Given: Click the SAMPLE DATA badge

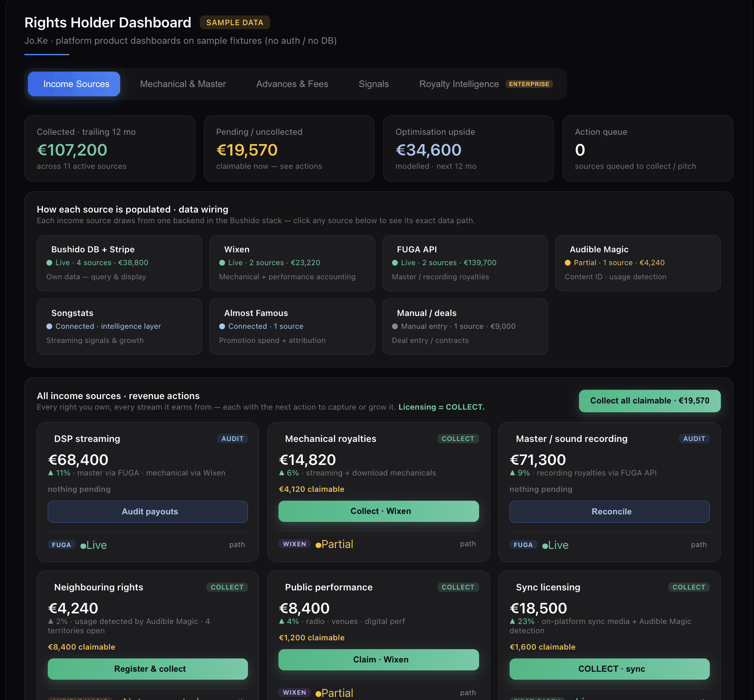Looking at the screenshot, I should 235,23.
